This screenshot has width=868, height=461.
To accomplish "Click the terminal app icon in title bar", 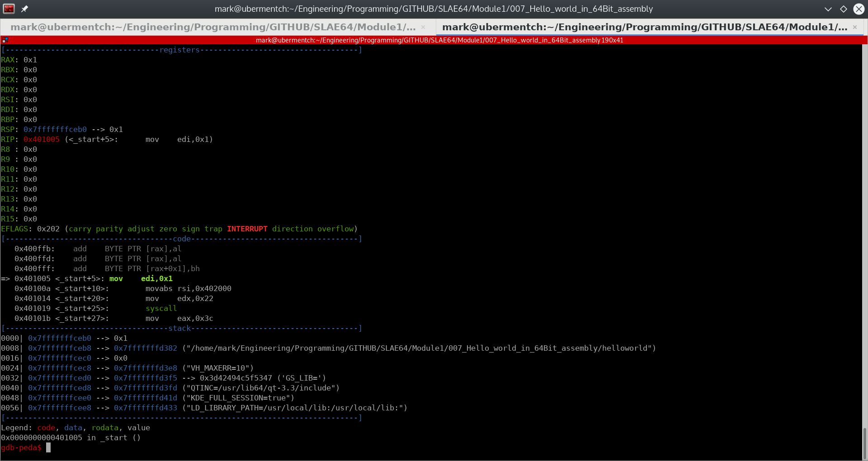I will coord(9,9).
